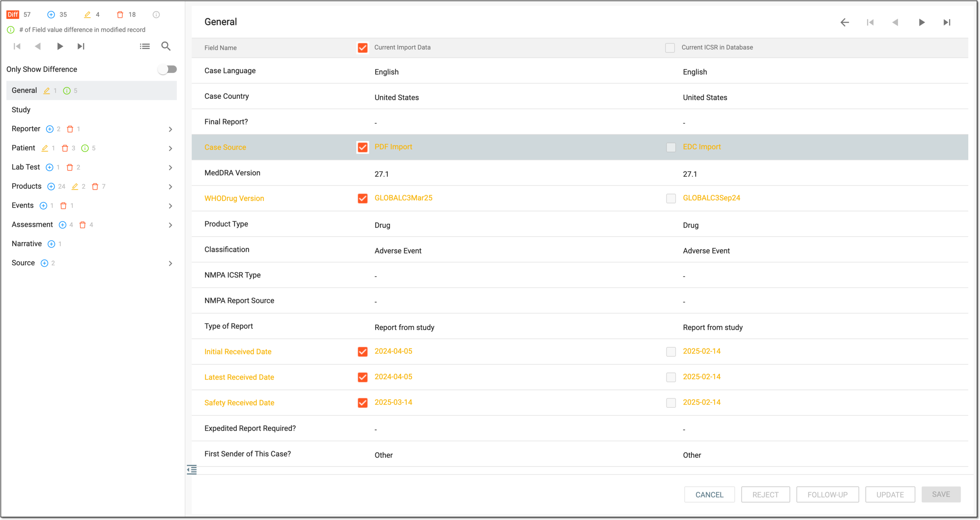Open the list view icon in left panel

click(145, 46)
